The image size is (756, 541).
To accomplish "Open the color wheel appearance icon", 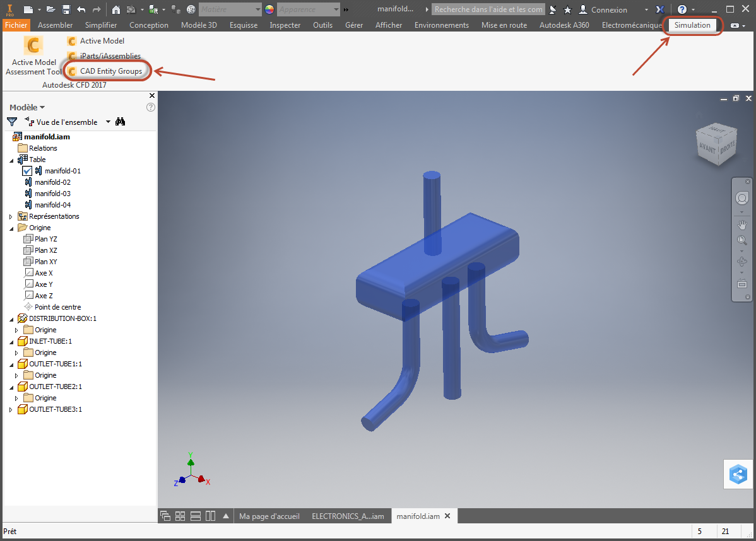I will point(269,9).
